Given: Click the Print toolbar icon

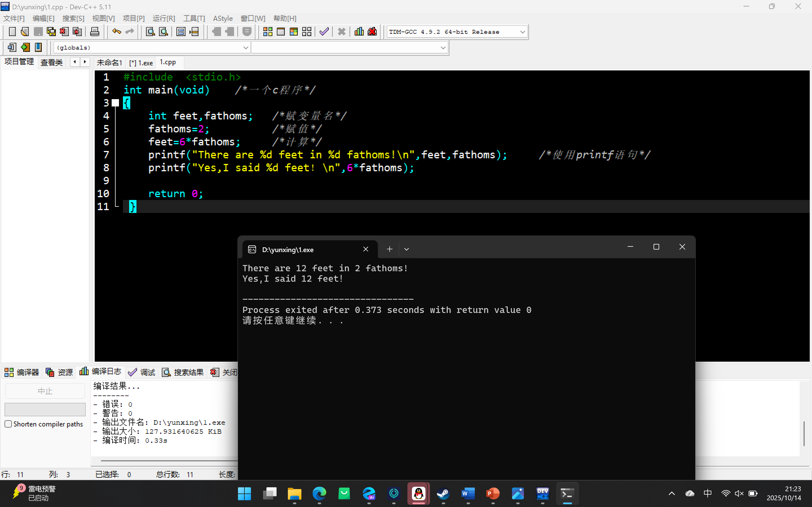Looking at the screenshot, I should tap(95, 32).
